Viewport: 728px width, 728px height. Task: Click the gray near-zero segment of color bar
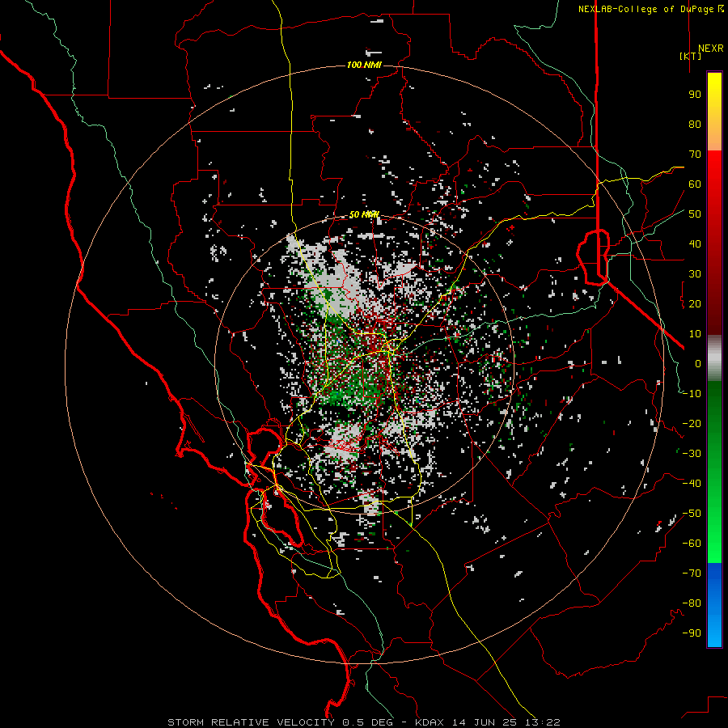714,358
